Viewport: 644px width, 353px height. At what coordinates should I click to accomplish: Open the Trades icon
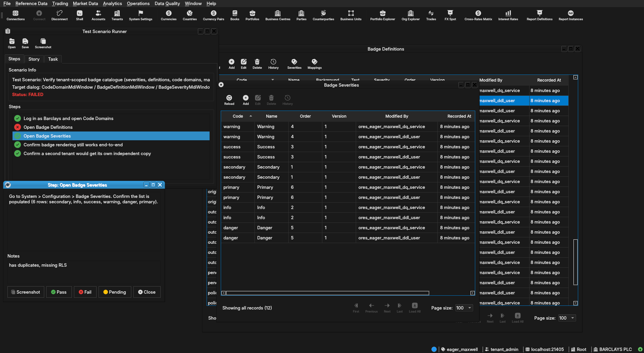(431, 15)
